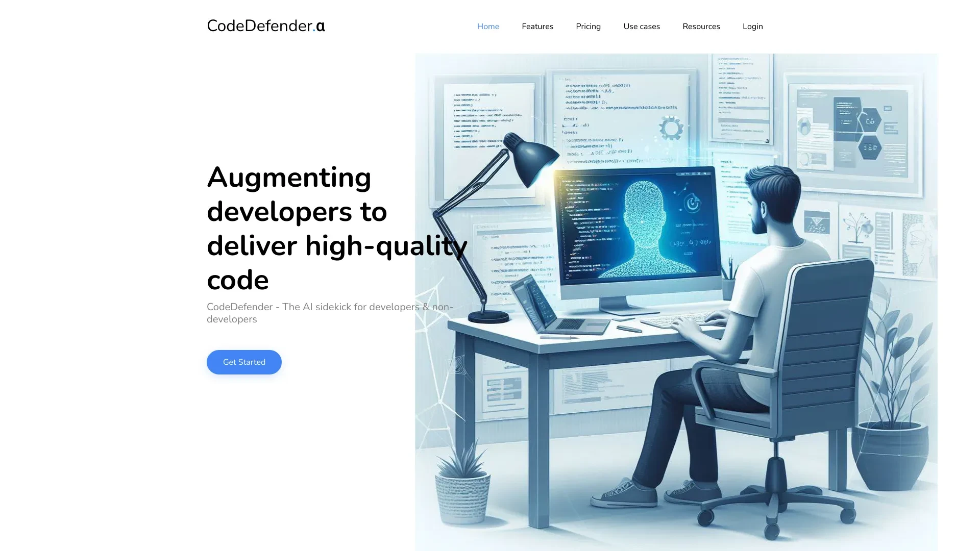980x551 pixels.
Task: Click the Get Started button
Action: [244, 362]
